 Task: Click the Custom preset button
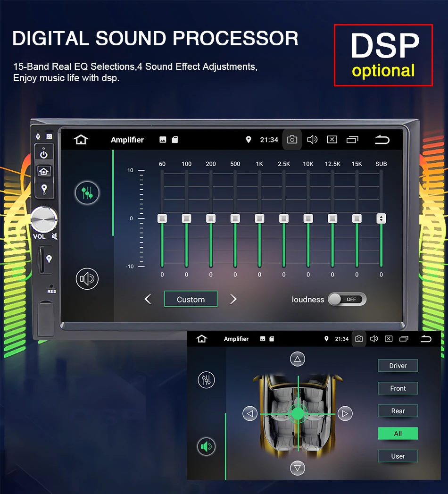click(191, 299)
